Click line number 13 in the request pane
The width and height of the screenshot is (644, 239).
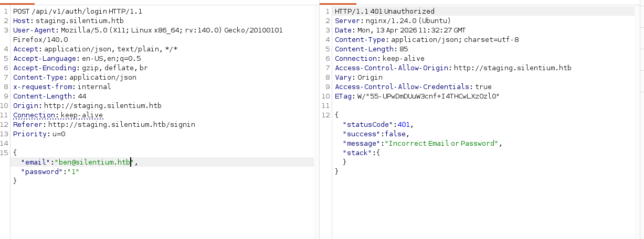(5, 134)
